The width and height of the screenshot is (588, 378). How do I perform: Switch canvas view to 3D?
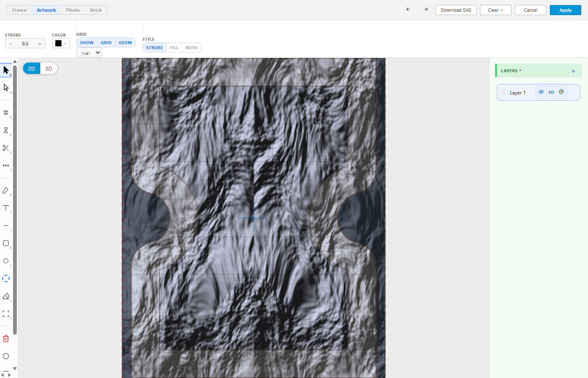click(x=49, y=68)
